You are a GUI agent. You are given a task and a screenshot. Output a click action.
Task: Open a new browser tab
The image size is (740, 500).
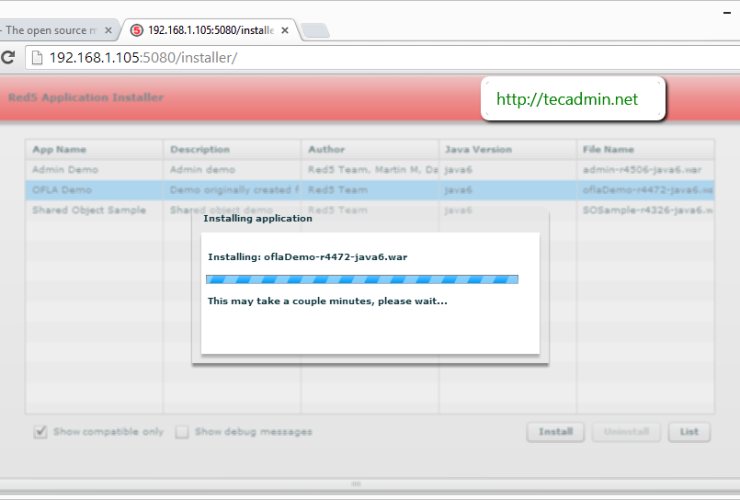coord(316,32)
